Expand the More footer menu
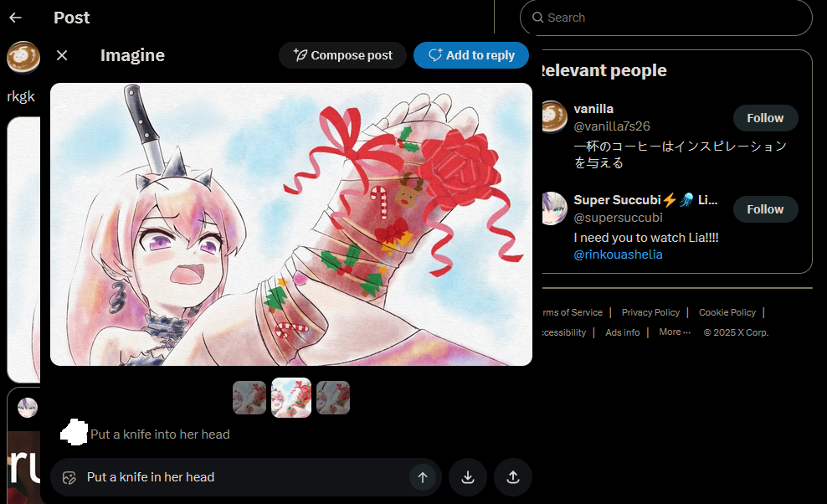This screenshot has height=504, width=827. click(x=675, y=332)
